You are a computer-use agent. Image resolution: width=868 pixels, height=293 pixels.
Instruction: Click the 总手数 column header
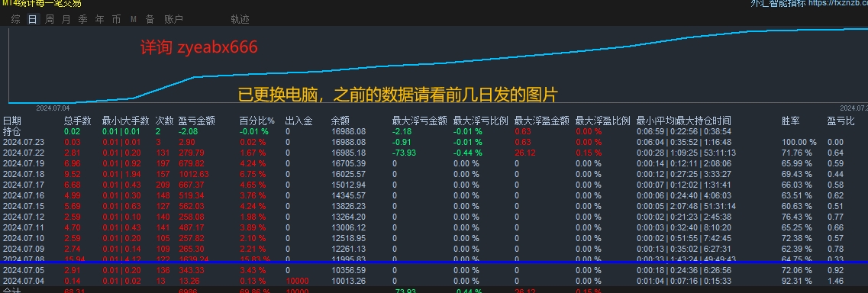point(78,121)
